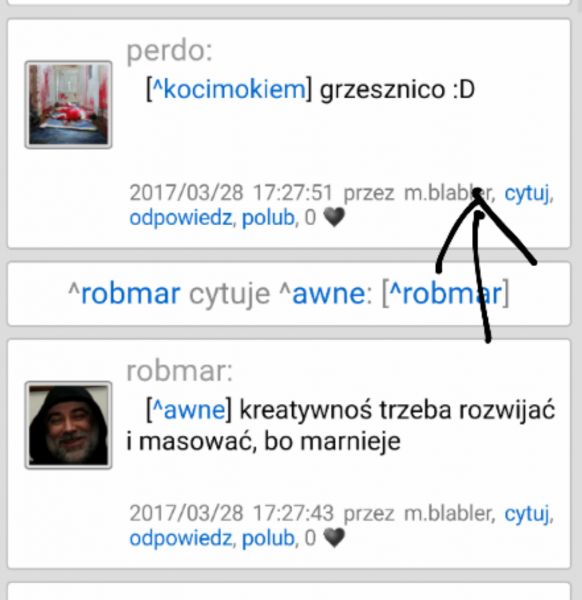Click the heart icon under robmar's post
The image size is (582, 600).
pyautogui.click(x=334, y=538)
